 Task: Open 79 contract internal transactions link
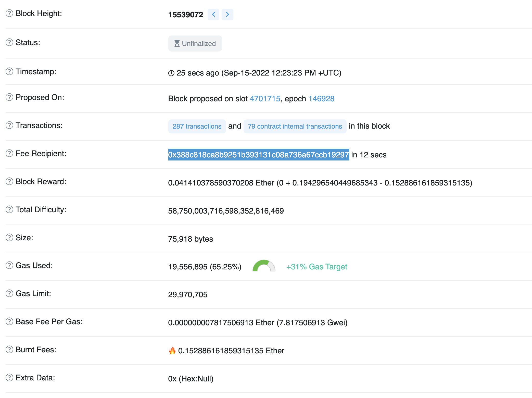pyautogui.click(x=295, y=126)
